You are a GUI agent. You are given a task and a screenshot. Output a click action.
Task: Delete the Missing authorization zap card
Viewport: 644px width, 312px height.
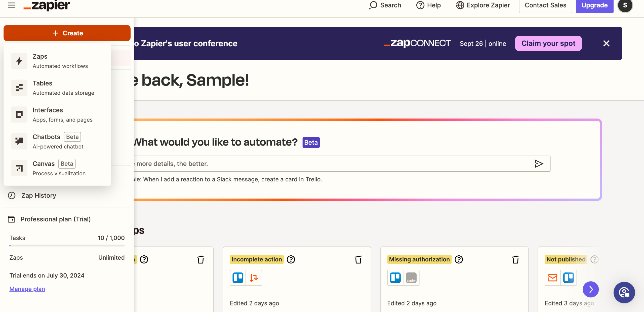pyautogui.click(x=515, y=259)
